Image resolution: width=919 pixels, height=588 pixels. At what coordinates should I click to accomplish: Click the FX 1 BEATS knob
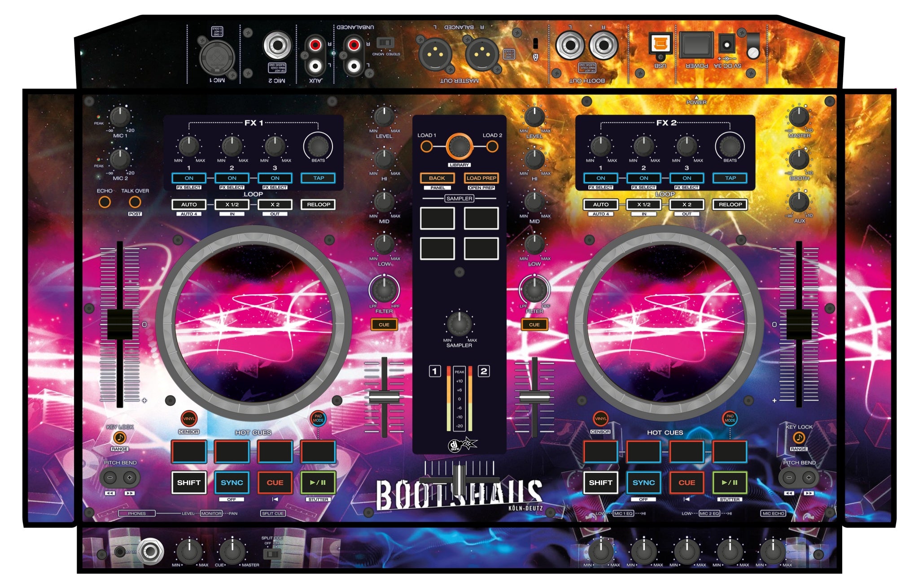coord(318,146)
